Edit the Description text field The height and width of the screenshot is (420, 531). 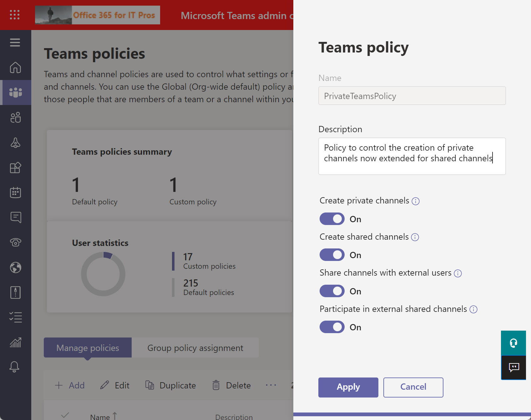(412, 156)
